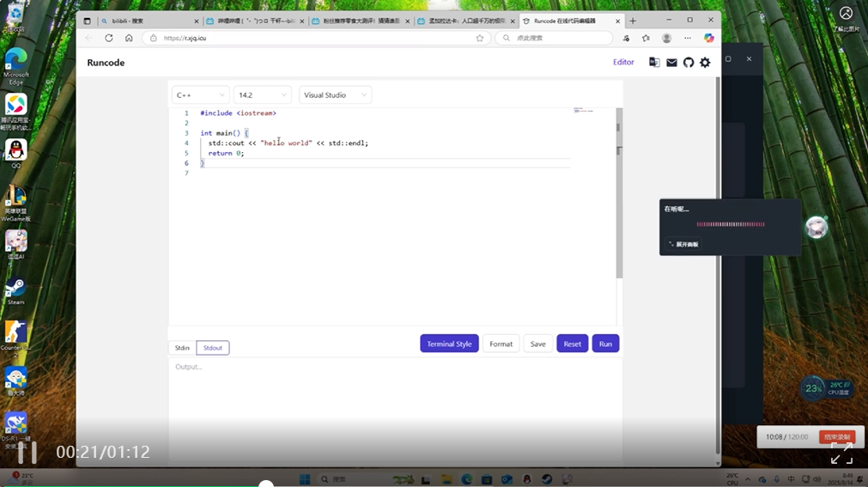Click the Runcode logo text
The width and height of the screenshot is (868, 487).
click(106, 63)
